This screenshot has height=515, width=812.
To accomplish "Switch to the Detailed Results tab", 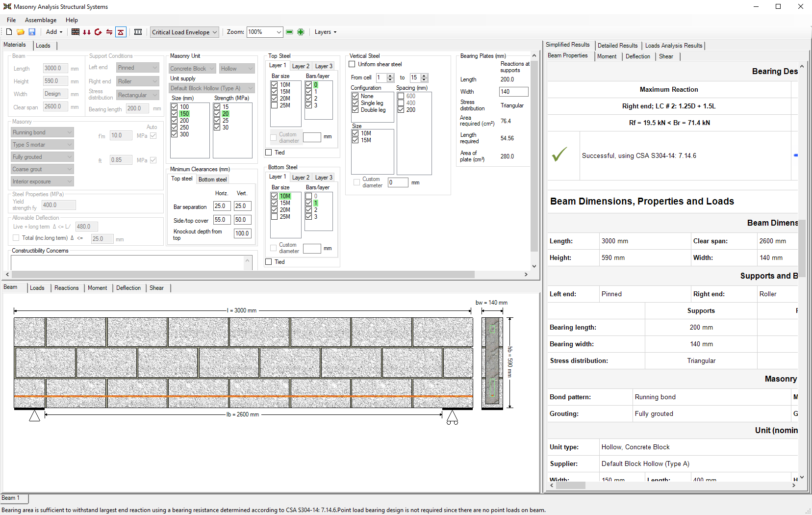I will (x=617, y=46).
